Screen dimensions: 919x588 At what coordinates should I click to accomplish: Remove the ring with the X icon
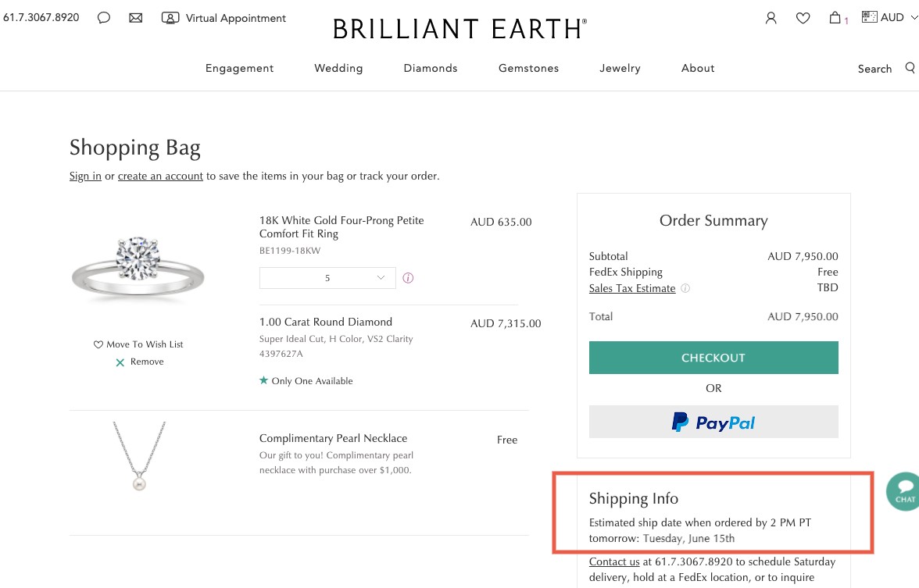pyautogui.click(x=120, y=362)
